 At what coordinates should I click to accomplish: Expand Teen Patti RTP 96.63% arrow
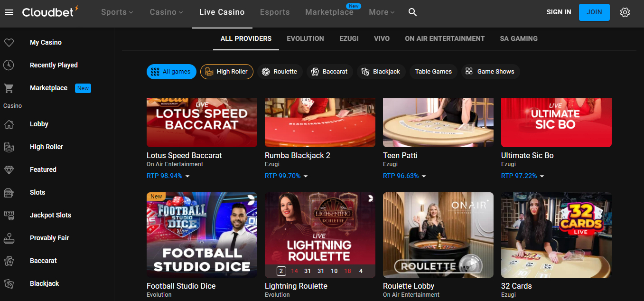click(x=424, y=176)
